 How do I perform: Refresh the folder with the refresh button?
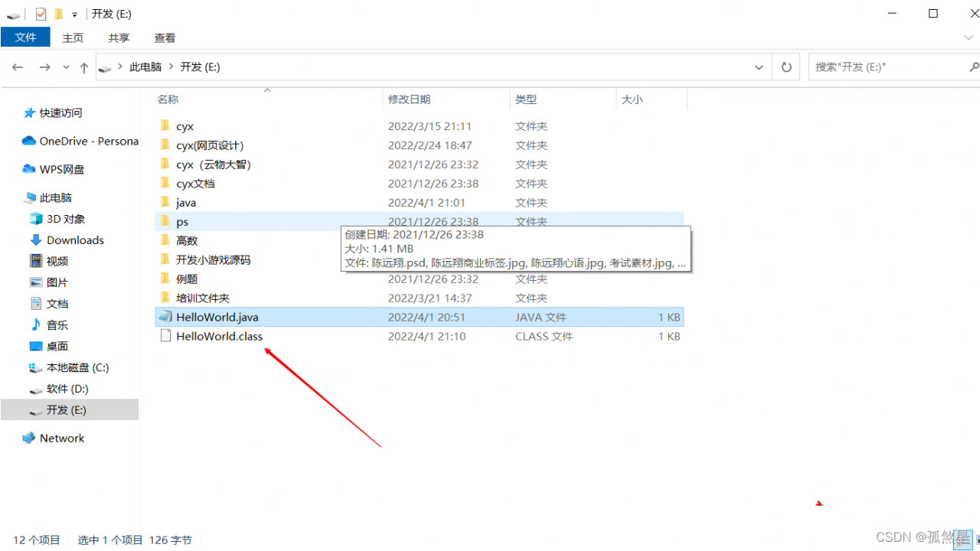[x=786, y=67]
